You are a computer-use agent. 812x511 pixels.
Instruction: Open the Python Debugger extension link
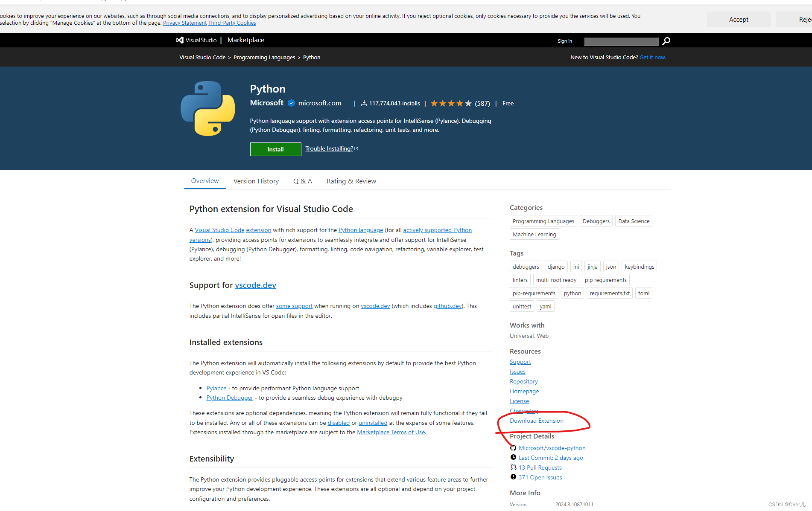click(230, 398)
